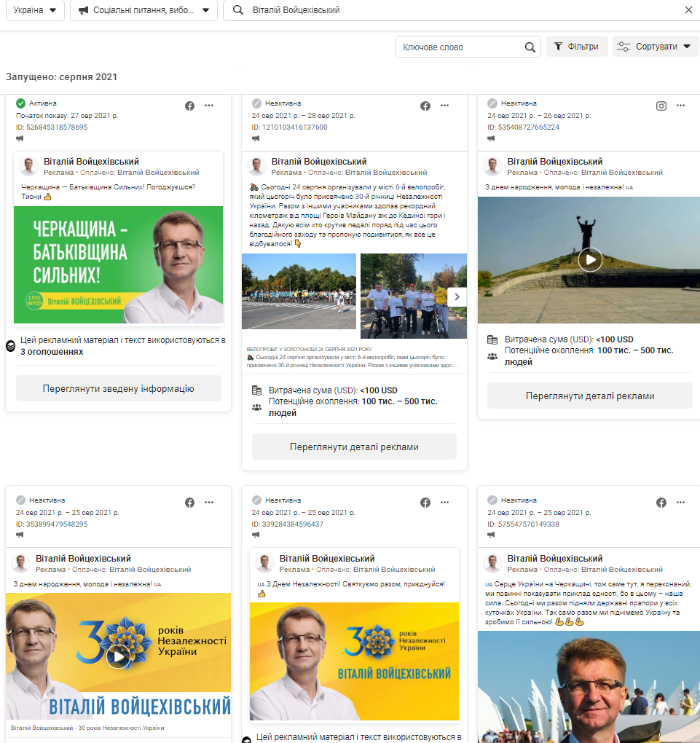
Task: Click Facebook platform icon on active ad
Action: tap(190, 106)
